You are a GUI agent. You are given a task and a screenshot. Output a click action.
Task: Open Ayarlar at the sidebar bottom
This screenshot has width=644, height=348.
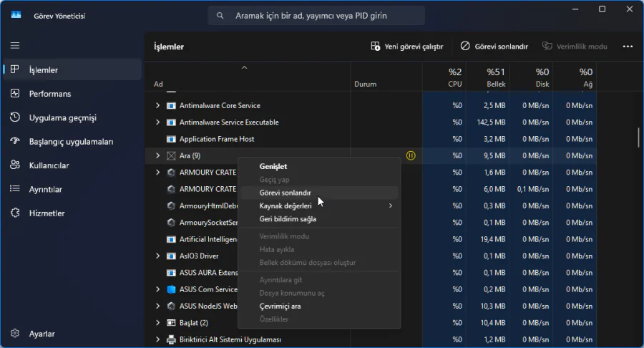72,334
